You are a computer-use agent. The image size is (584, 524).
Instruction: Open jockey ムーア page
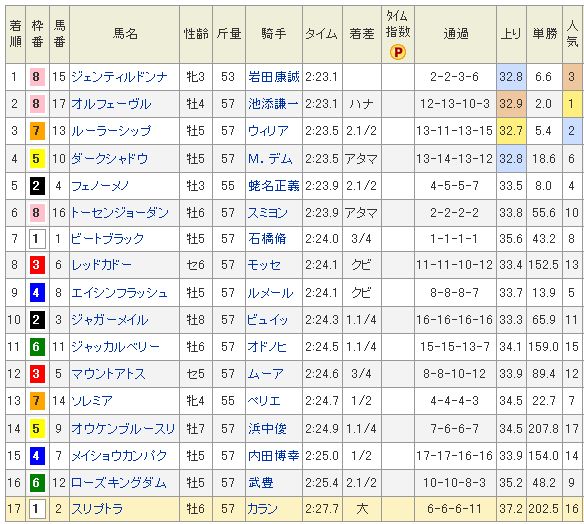266,374
